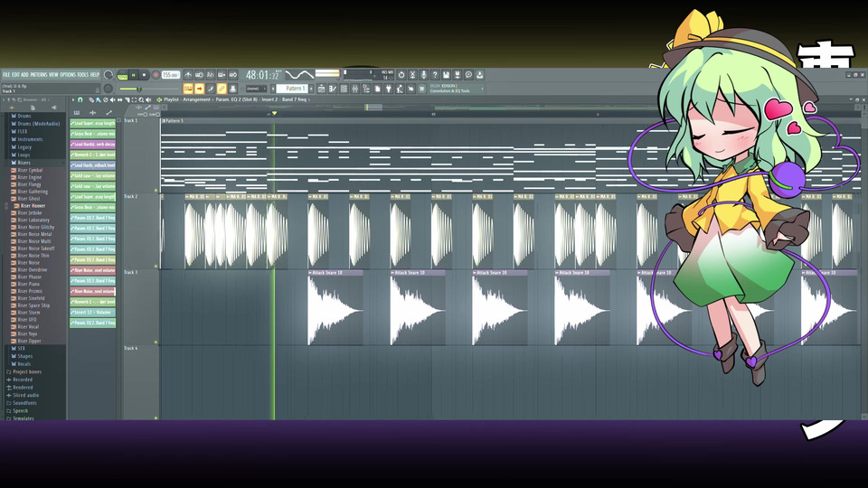Select the playlist delete tool
The height and width of the screenshot is (488, 868).
106,99
